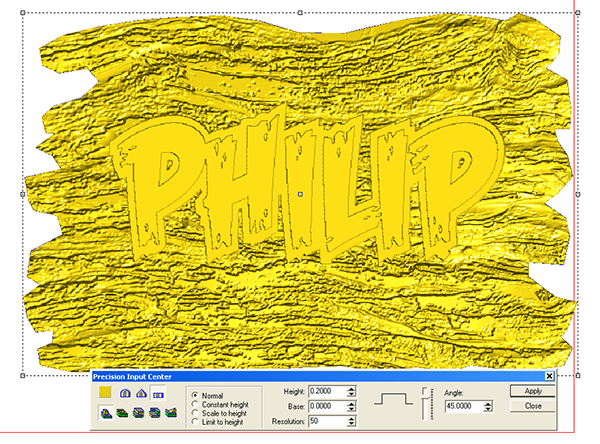Choose the first relief mode icon with yellow shape
Image resolution: width=600 pixels, height=444 pixels.
[106, 413]
